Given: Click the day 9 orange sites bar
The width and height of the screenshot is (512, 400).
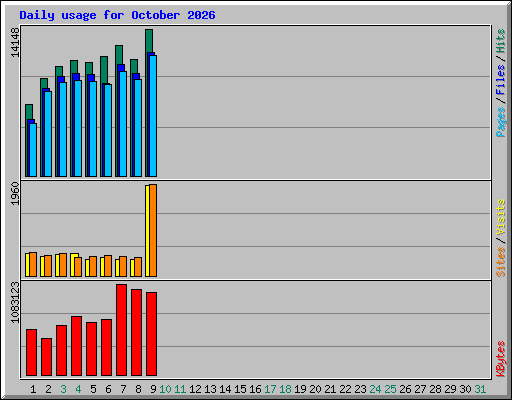Looking at the screenshot, I should tap(153, 230).
